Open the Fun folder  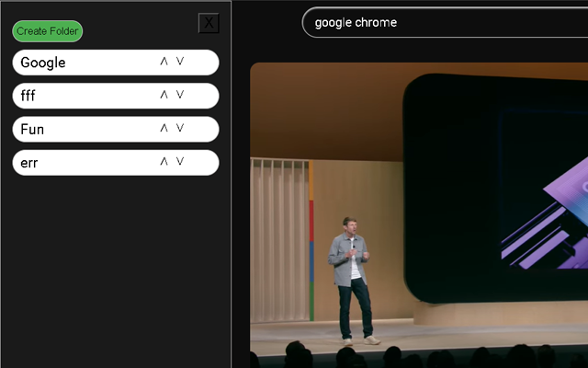(116, 129)
